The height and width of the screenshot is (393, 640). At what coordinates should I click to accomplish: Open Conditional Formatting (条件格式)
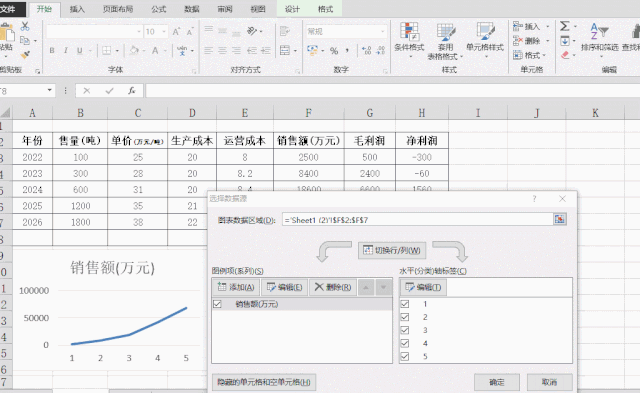pyautogui.click(x=409, y=40)
